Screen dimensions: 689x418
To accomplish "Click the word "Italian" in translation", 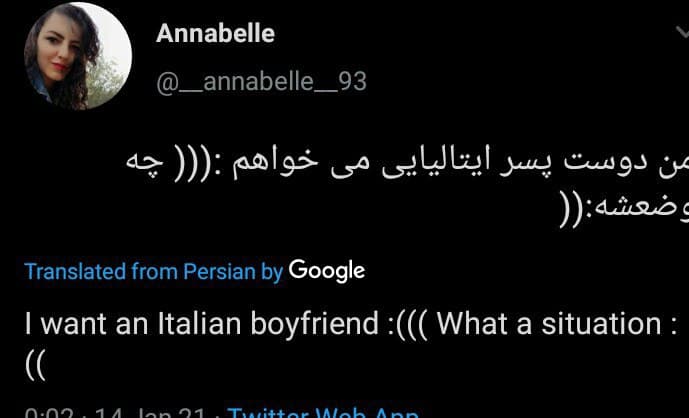I will 199,324.
